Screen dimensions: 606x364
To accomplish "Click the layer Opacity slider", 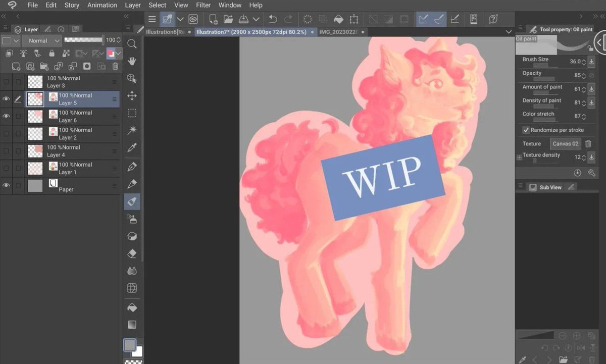I will (83, 40).
